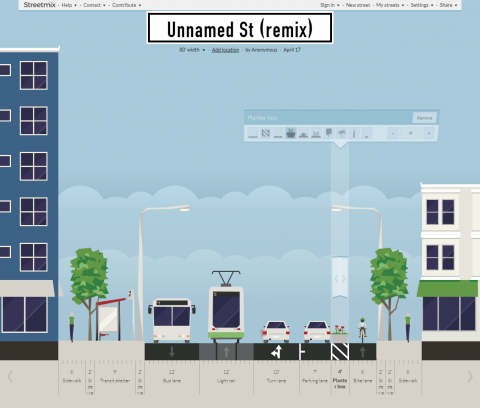Select the striped buffer divider variant
This screenshot has height=408, width=480.
(x=265, y=133)
